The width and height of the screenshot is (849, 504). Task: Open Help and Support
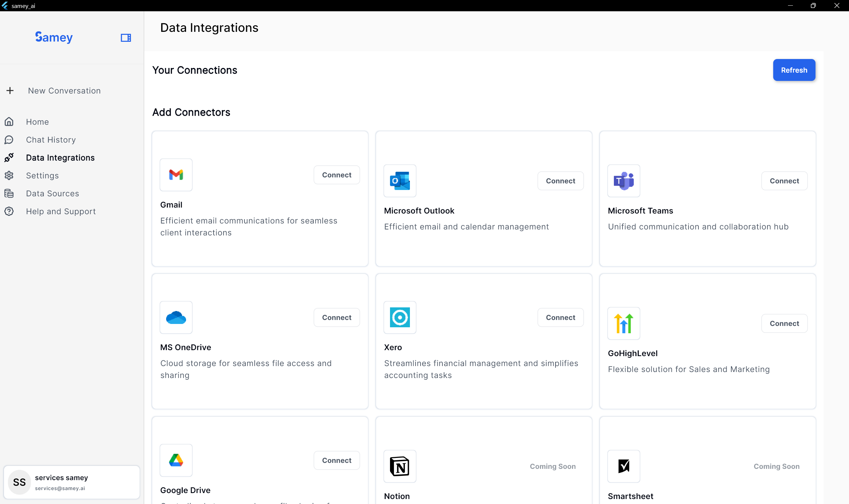click(61, 211)
